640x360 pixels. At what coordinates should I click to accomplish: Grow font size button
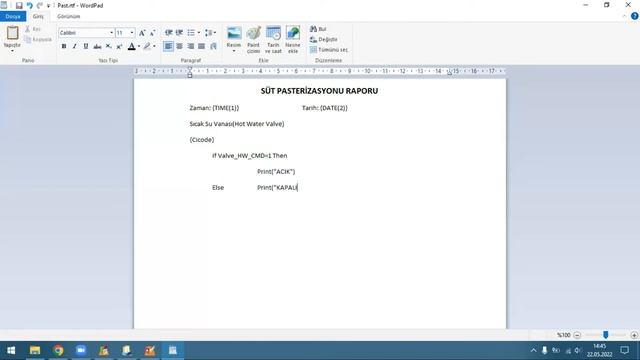tap(142, 33)
